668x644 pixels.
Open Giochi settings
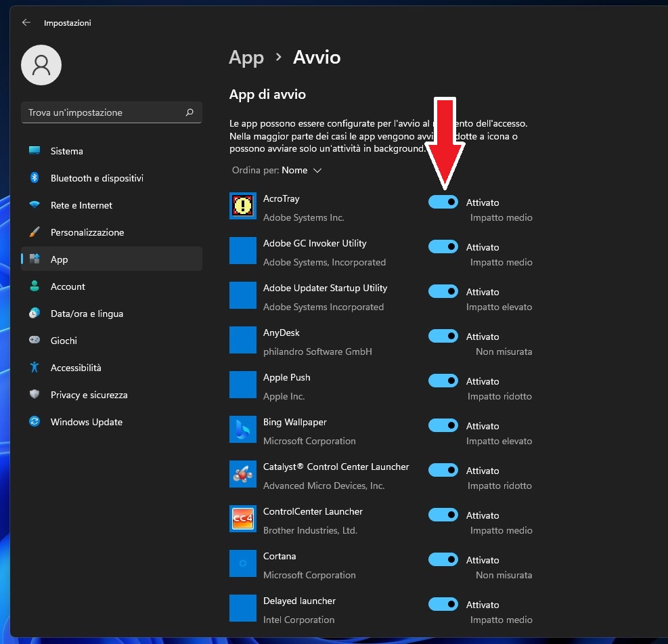(112, 341)
